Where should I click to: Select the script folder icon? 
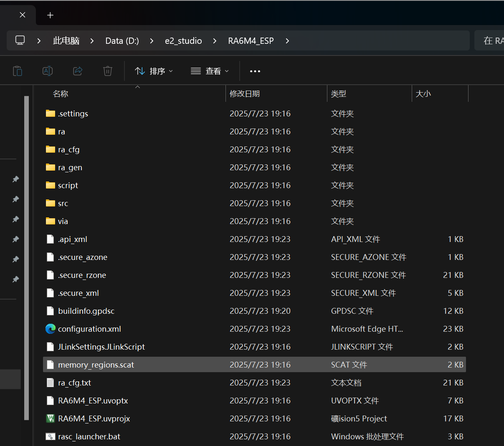pyautogui.click(x=51, y=185)
